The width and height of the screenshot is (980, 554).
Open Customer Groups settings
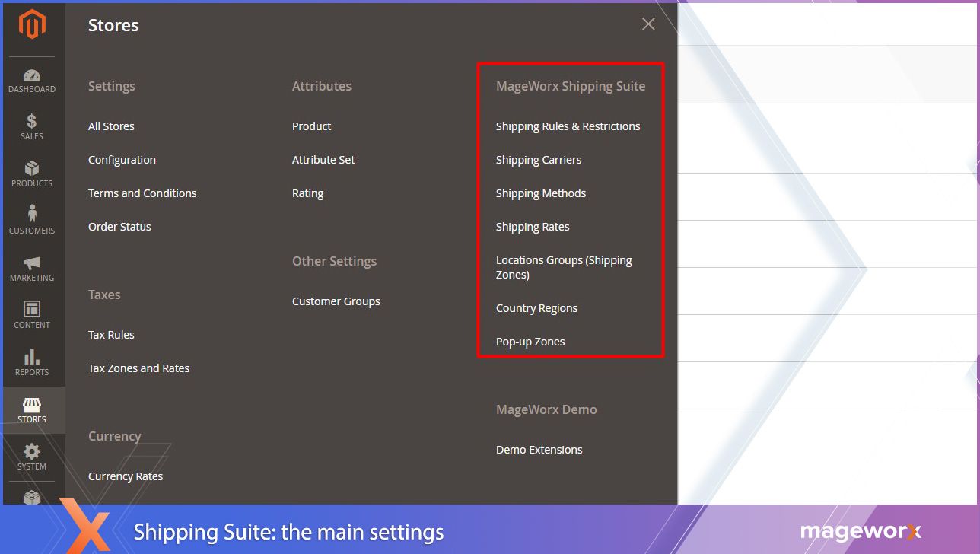(336, 301)
